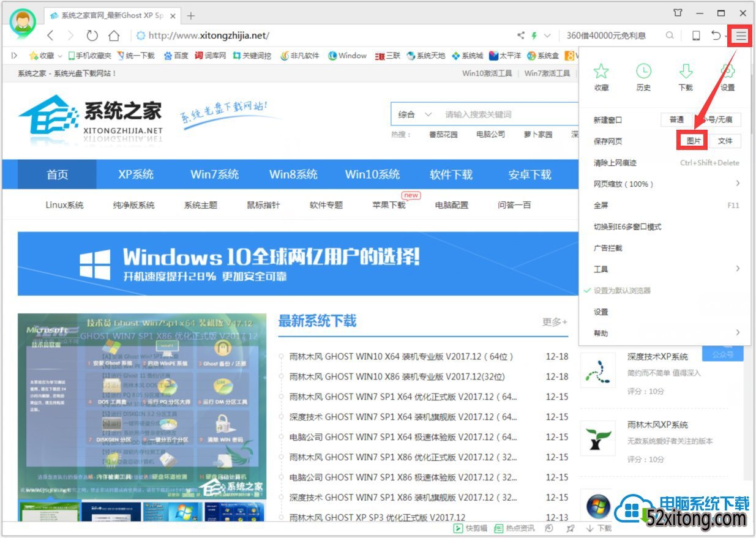
Task: Go forward with the forward arrow
Action: pos(70,35)
